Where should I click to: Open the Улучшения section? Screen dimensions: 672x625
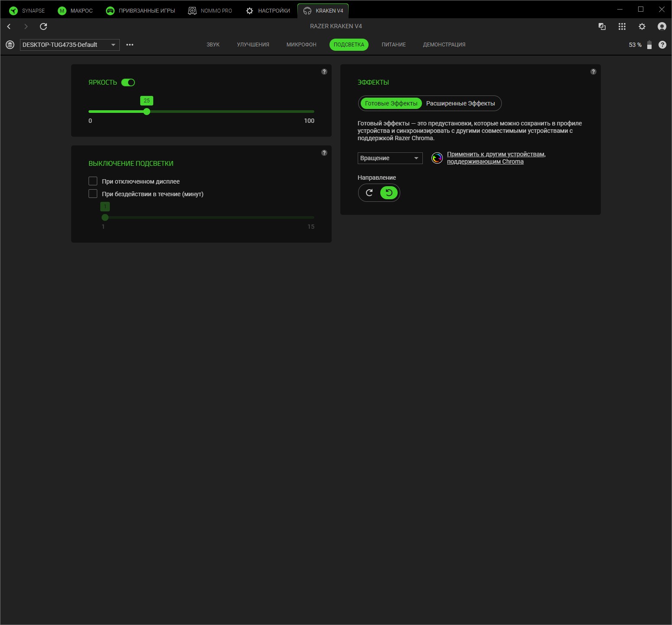pos(253,45)
